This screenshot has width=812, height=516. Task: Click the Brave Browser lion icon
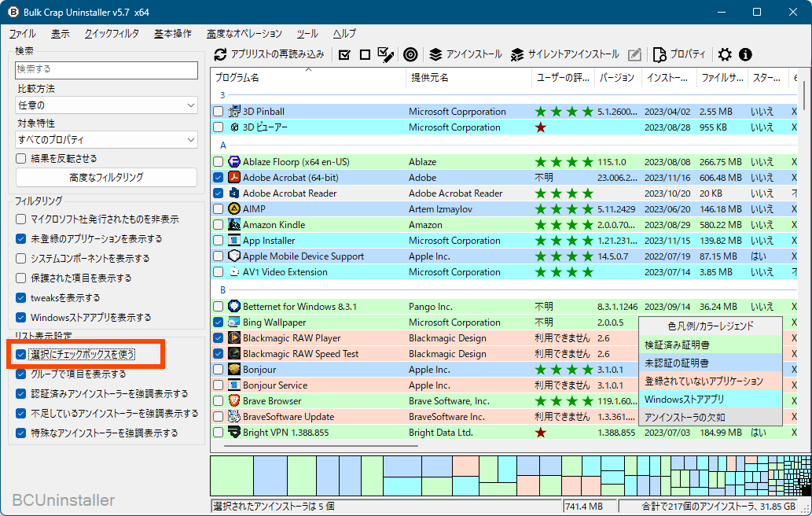[x=234, y=400]
